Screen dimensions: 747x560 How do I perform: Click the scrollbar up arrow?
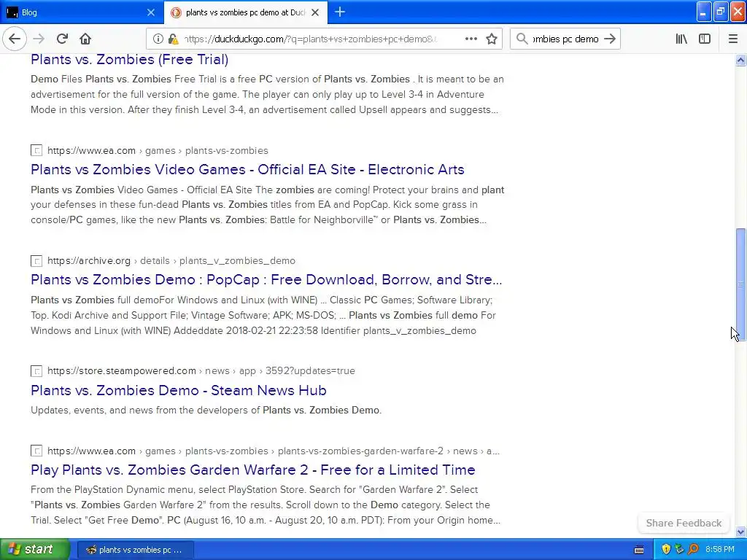[x=740, y=60]
